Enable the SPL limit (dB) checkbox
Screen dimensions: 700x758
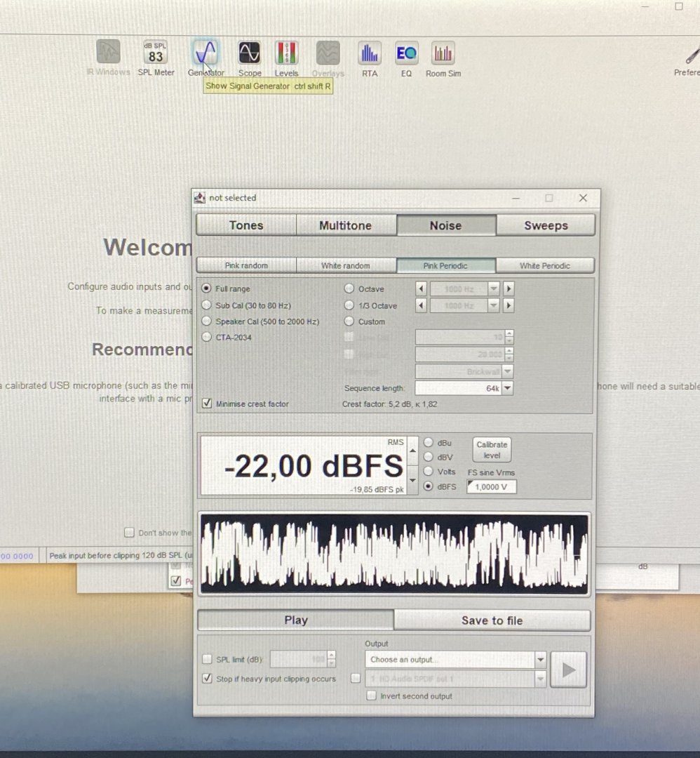coord(207,659)
